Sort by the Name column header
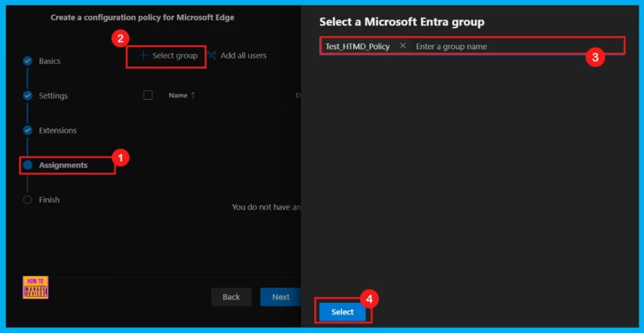 click(178, 96)
